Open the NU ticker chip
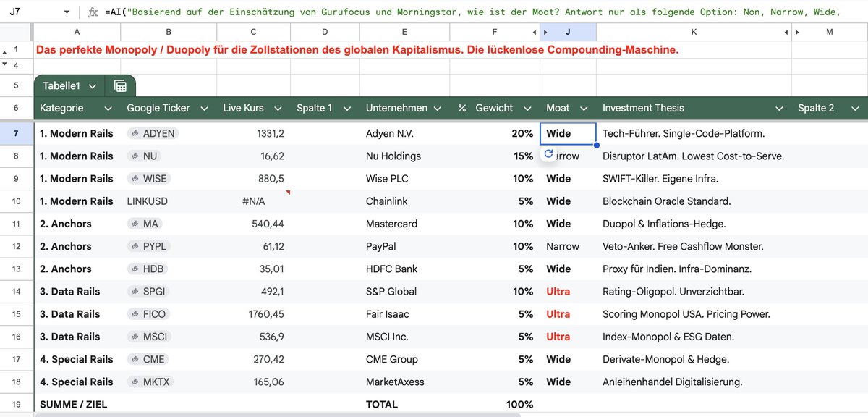 click(145, 156)
